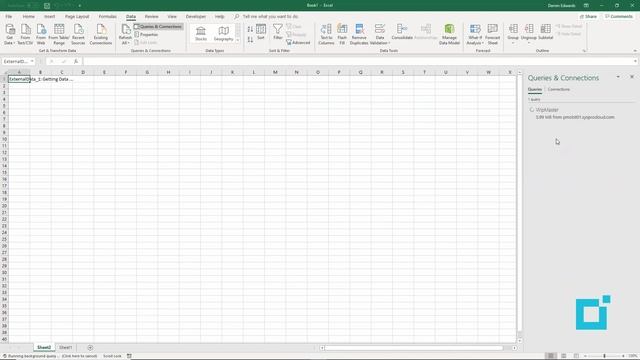The height and width of the screenshot is (360, 640).
Task: Open Existing Connections
Action: [x=101, y=34]
